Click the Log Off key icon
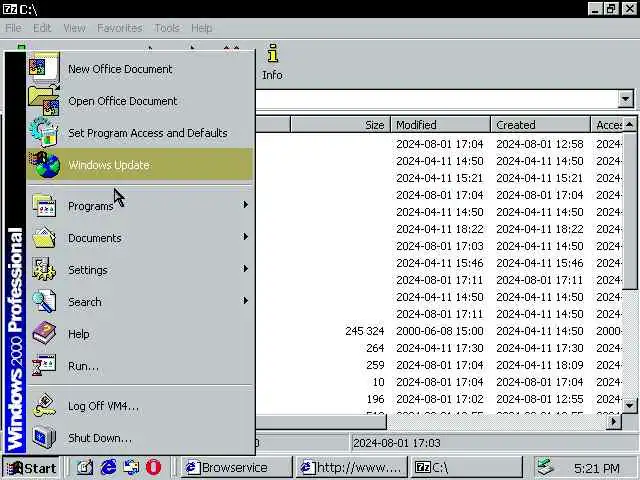The width and height of the screenshot is (640, 480). click(x=44, y=405)
